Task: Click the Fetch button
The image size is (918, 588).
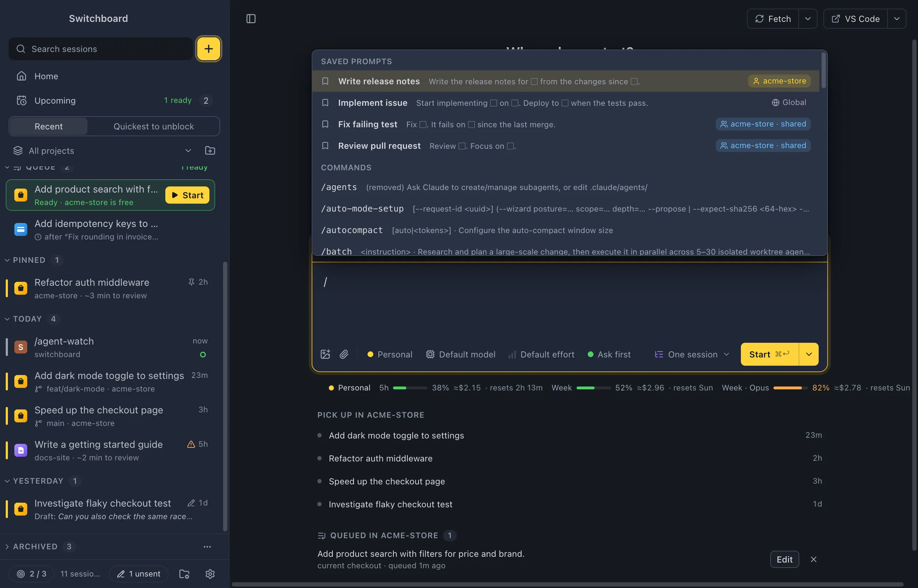Action: tap(773, 19)
